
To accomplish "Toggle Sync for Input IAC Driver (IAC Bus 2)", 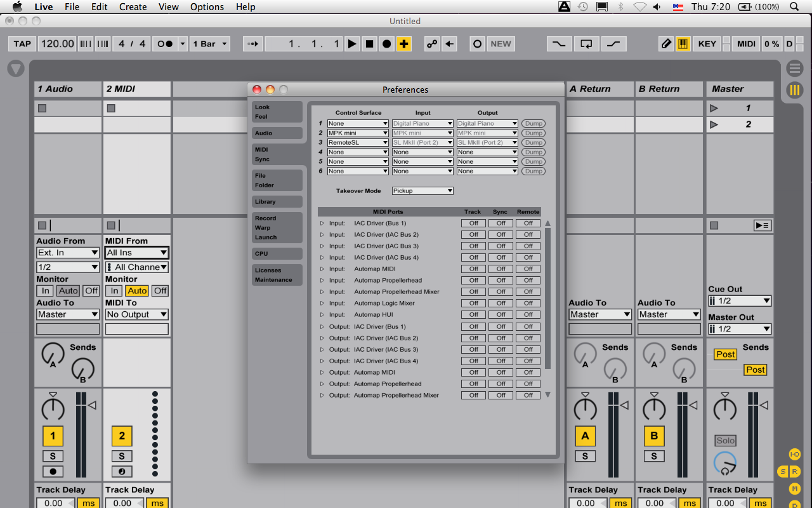I will (501, 235).
